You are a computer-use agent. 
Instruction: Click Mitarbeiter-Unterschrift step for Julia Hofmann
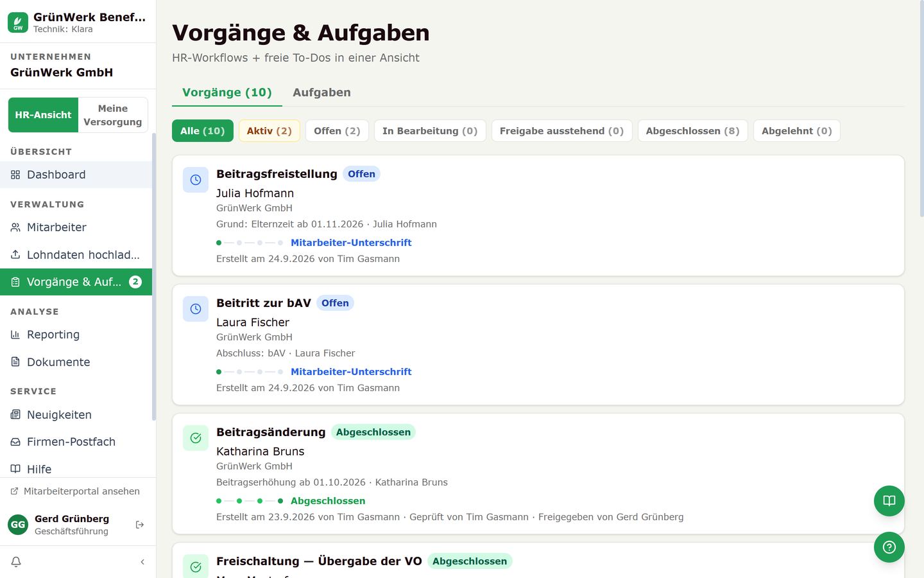351,243
